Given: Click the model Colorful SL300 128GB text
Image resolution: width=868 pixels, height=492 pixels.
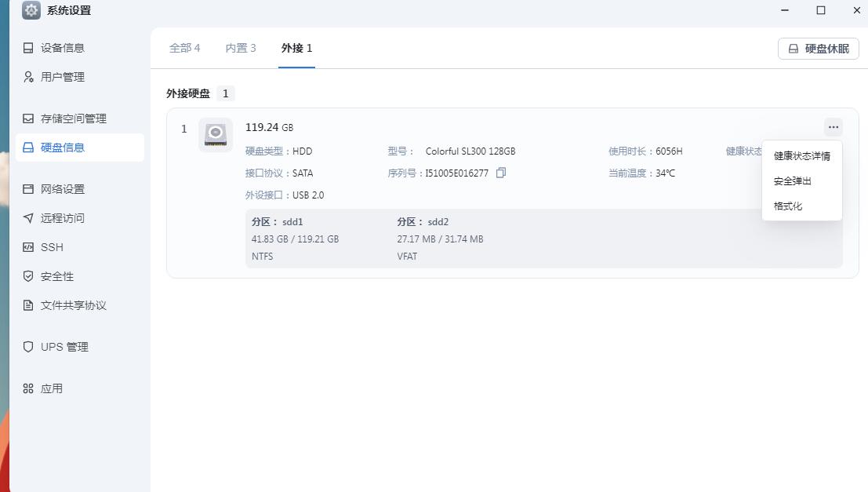Looking at the screenshot, I should (470, 151).
